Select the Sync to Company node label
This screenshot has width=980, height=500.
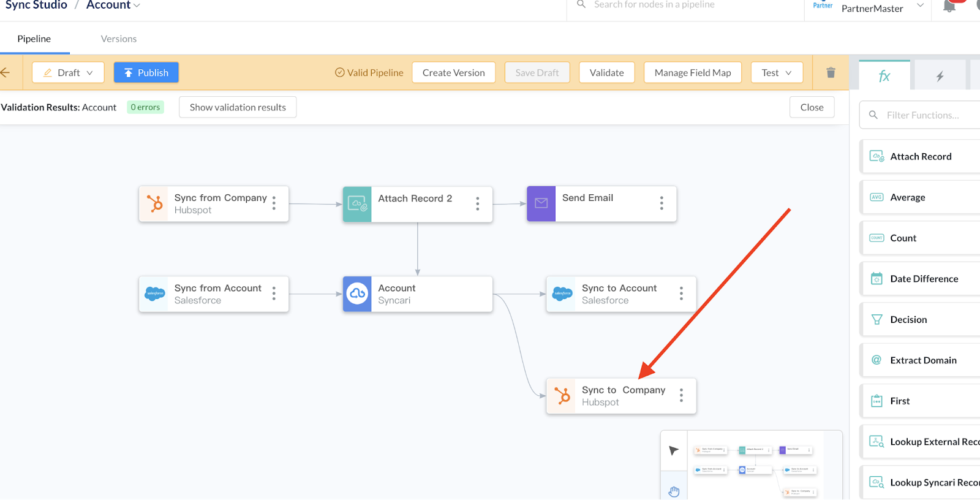(624, 390)
